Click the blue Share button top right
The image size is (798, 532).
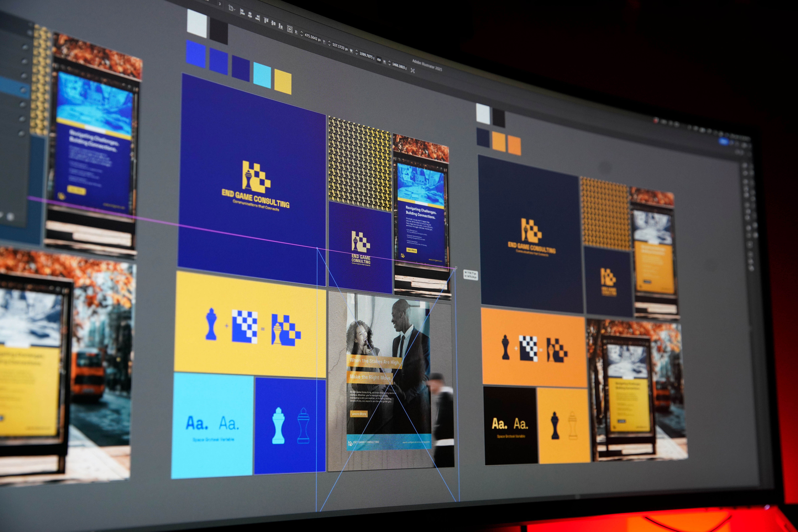tap(723, 141)
